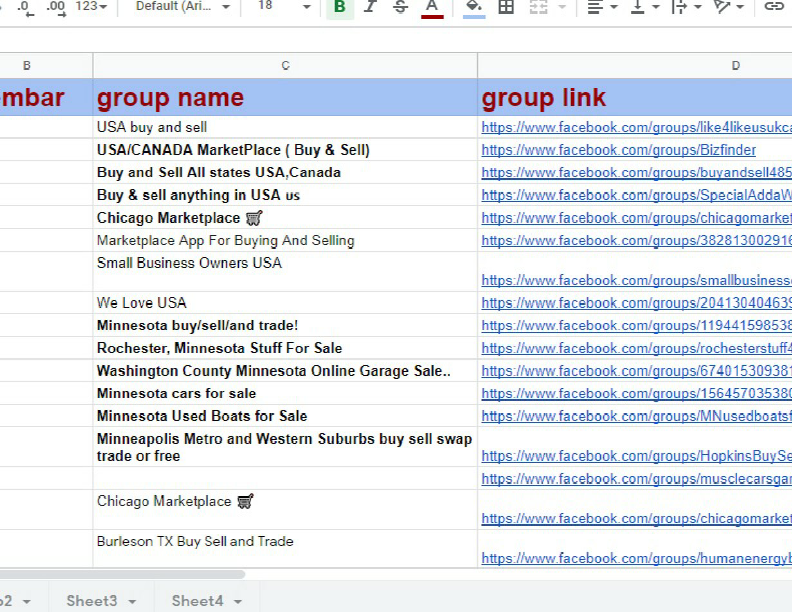792x612 pixels.
Task: Decrease decimal places button
Action: pos(25,8)
